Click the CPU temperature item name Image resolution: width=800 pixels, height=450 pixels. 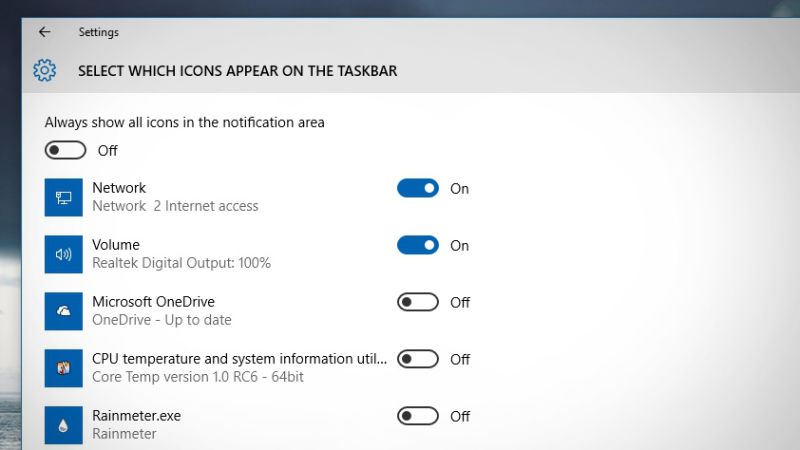239,359
